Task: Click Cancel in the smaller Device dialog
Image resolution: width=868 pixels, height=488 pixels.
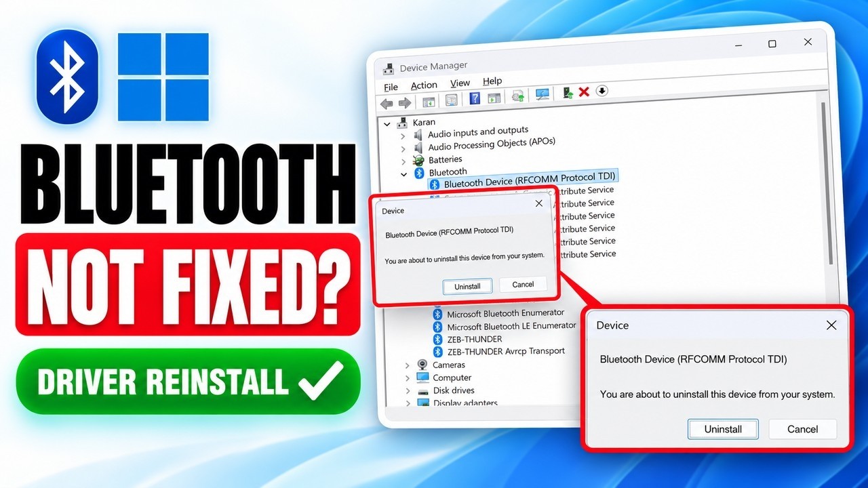Action: [x=523, y=284]
